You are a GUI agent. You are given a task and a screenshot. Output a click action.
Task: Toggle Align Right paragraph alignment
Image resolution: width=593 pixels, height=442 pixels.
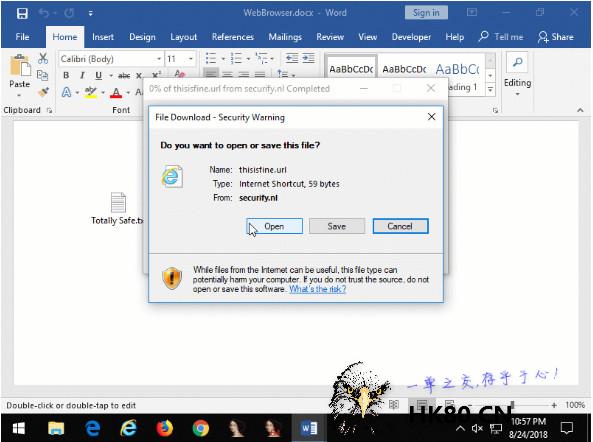pos(244,74)
